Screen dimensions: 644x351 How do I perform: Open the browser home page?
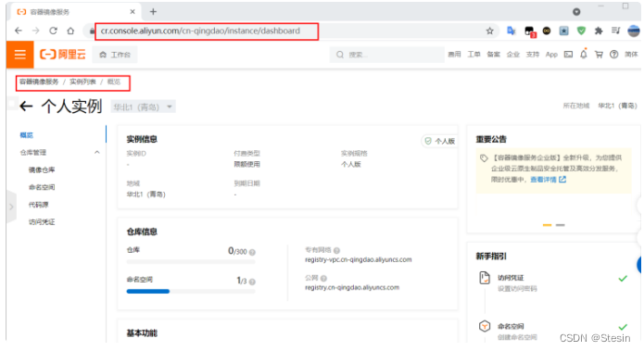[x=70, y=31]
